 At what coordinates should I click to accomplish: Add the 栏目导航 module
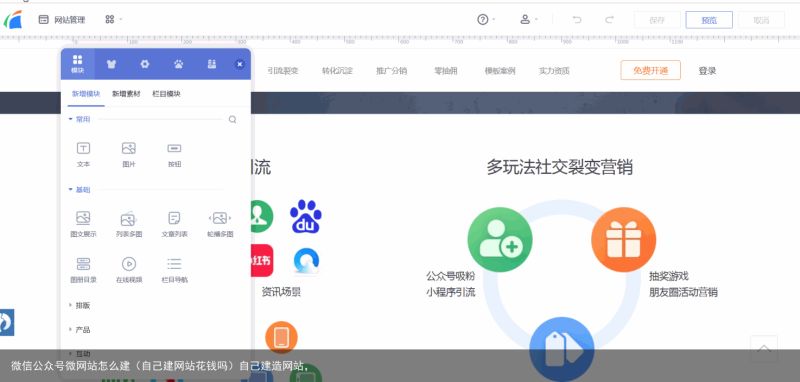tap(174, 270)
